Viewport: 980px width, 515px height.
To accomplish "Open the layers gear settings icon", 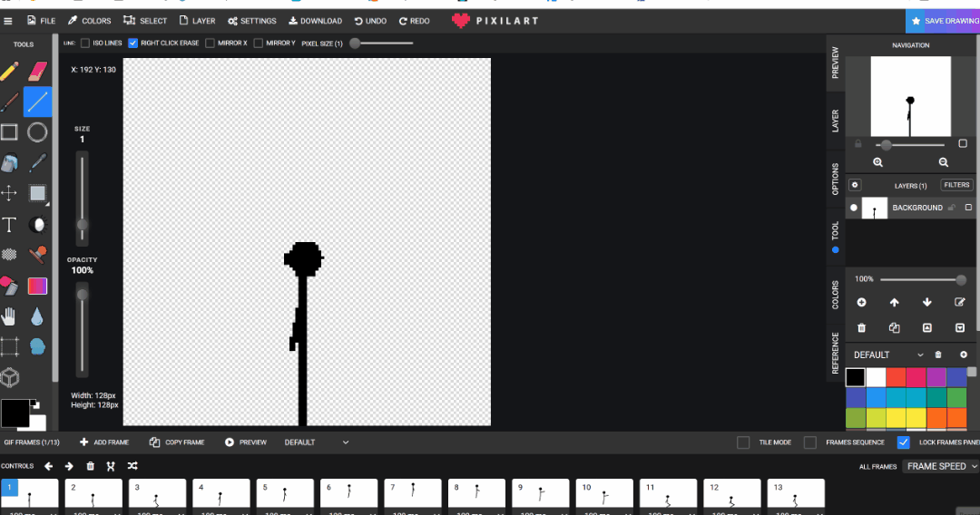I will tap(855, 185).
